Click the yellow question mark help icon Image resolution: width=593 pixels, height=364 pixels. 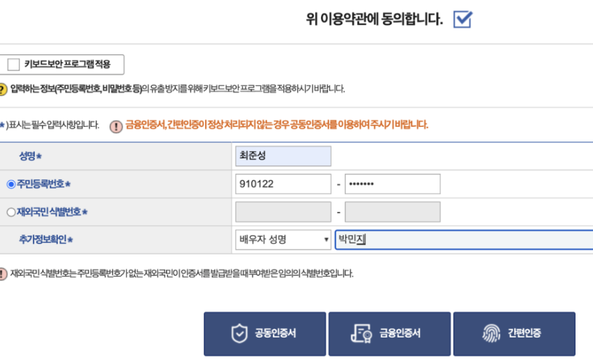point(3,89)
